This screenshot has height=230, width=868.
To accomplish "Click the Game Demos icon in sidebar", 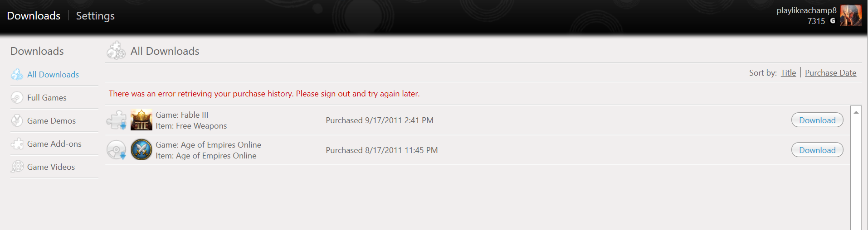I will pos(17,120).
